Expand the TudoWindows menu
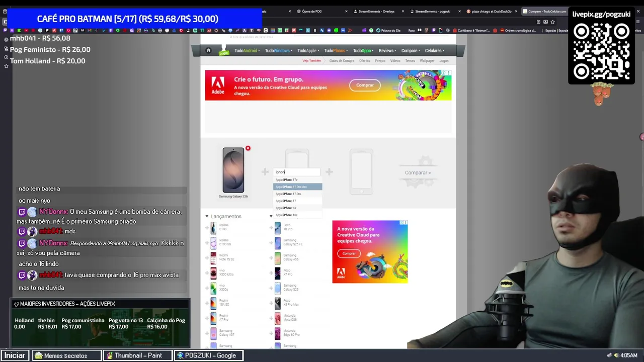This screenshot has width=644, height=362. pos(278,50)
